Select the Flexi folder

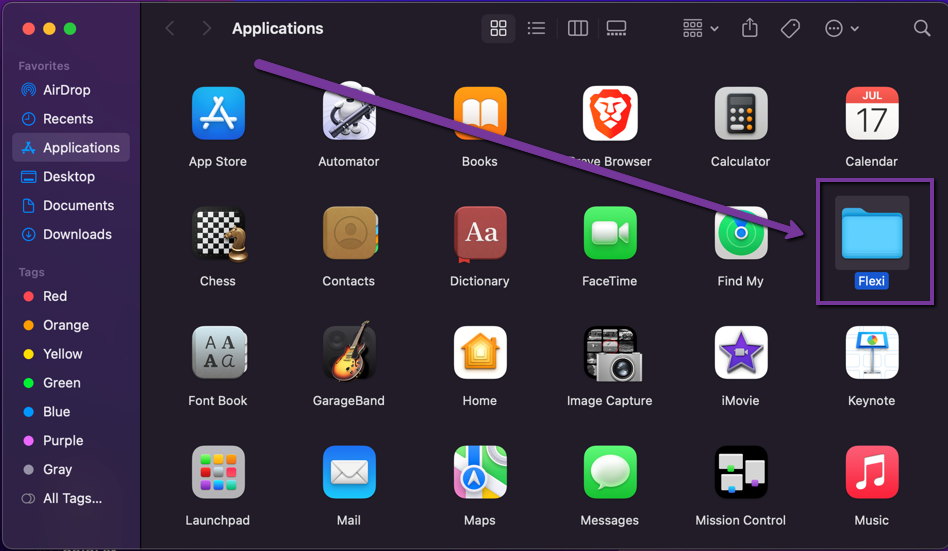(x=871, y=234)
